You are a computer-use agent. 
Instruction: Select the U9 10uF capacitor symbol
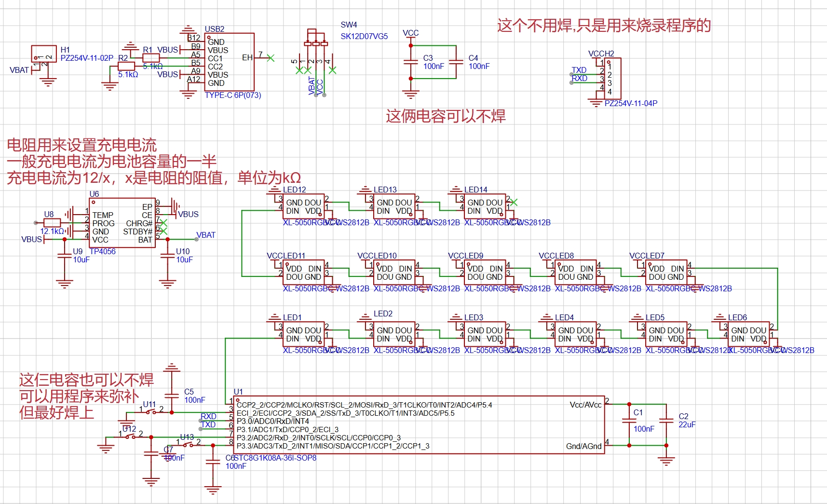[64, 255]
